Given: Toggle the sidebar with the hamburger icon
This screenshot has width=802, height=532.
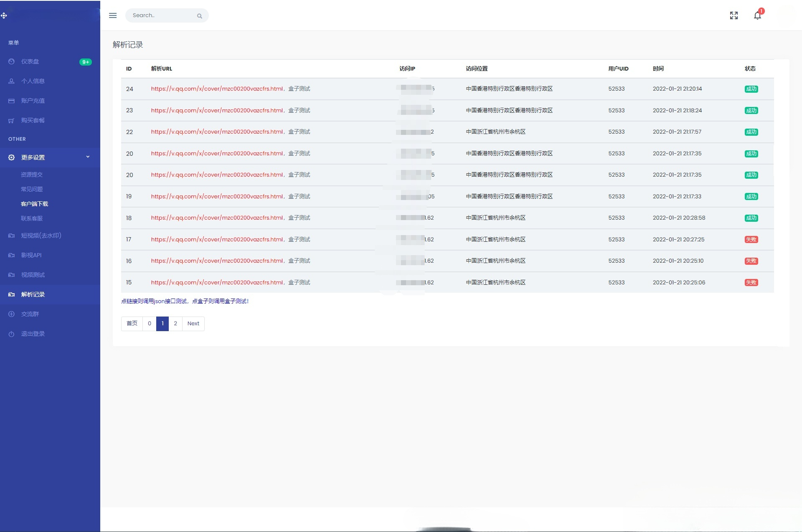Looking at the screenshot, I should (113, 15).
